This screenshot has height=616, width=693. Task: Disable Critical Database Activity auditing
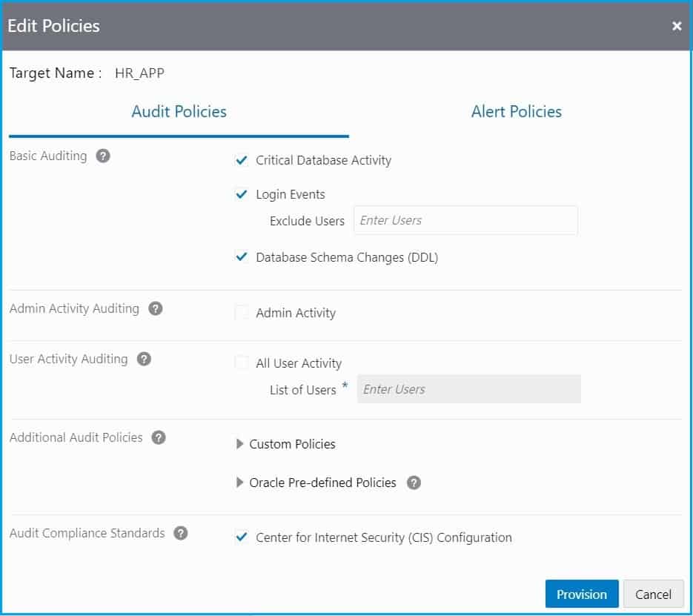pos(241,160)
